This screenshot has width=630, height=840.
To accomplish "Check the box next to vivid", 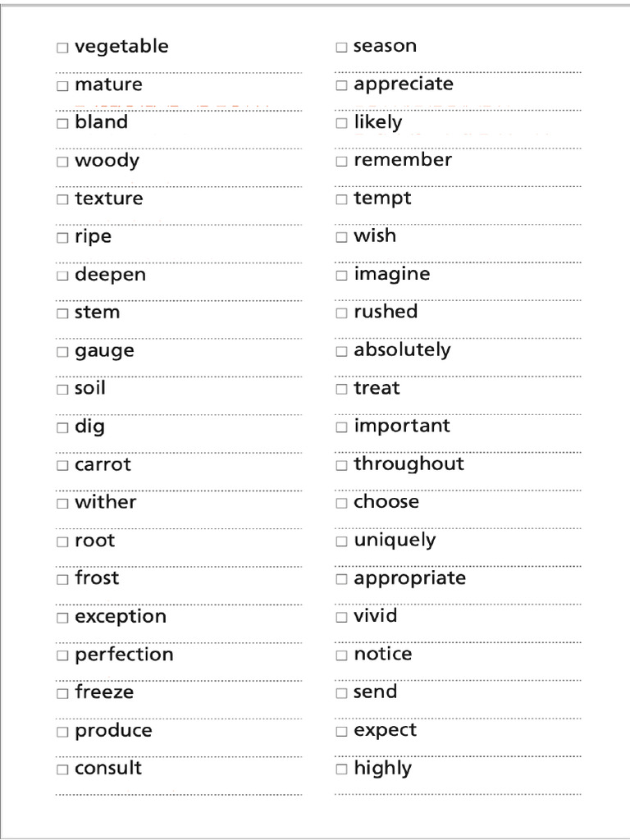I will (x=341, y=617).
